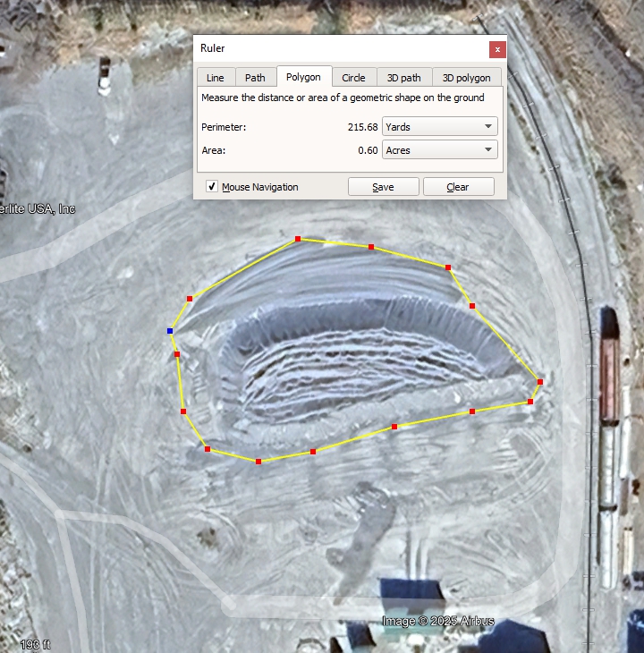The image size is (644, 653).
Task: Switch to the Line tab
Action: pos(215,78)
